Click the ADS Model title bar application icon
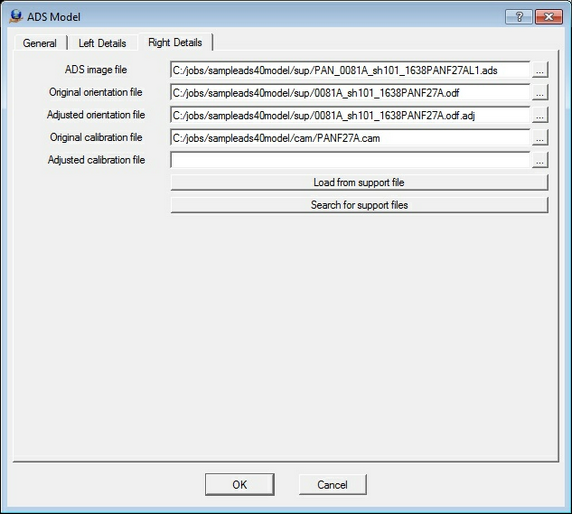Screen dimensions: 572x514 [16, 16]
